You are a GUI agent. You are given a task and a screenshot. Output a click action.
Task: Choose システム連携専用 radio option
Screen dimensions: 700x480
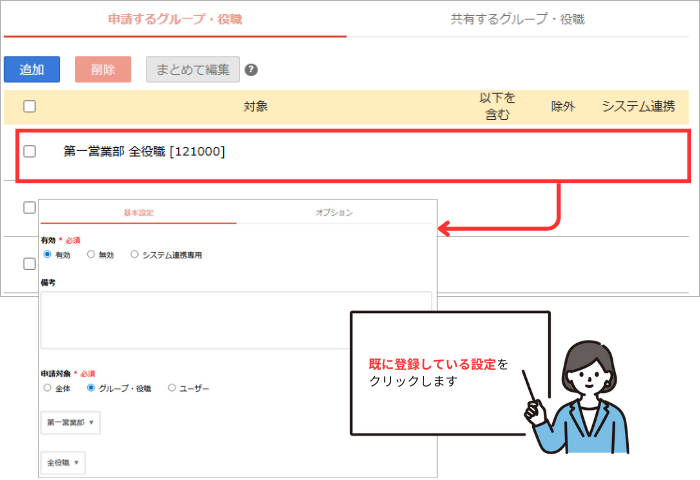coord(135,255)
